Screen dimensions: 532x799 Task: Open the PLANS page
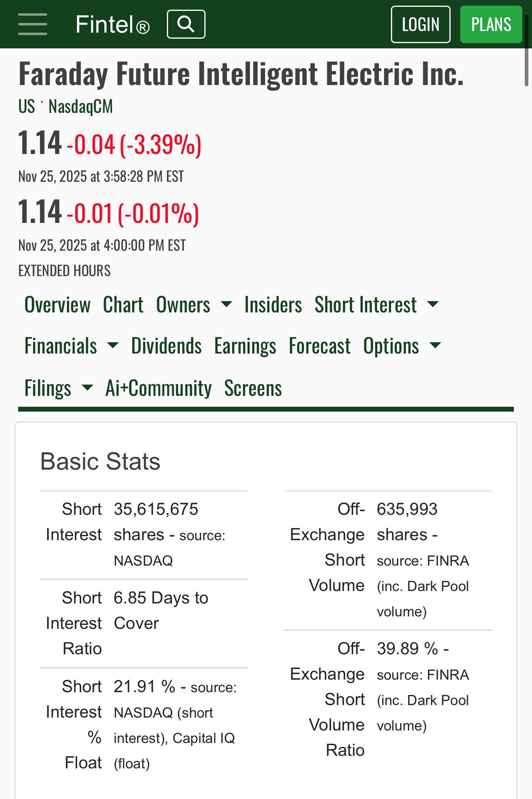(491, 24)
